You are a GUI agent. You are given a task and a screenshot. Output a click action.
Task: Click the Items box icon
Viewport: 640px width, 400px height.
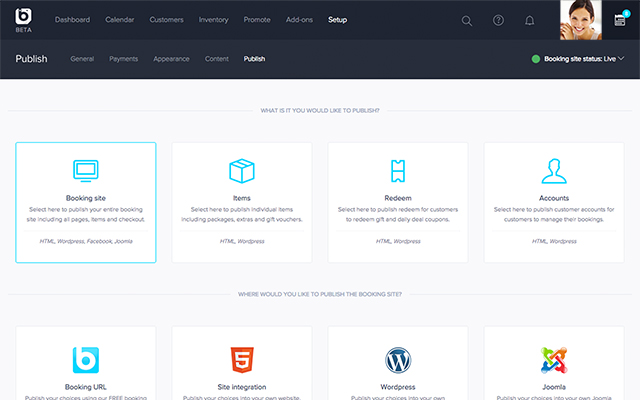point(242,171)
